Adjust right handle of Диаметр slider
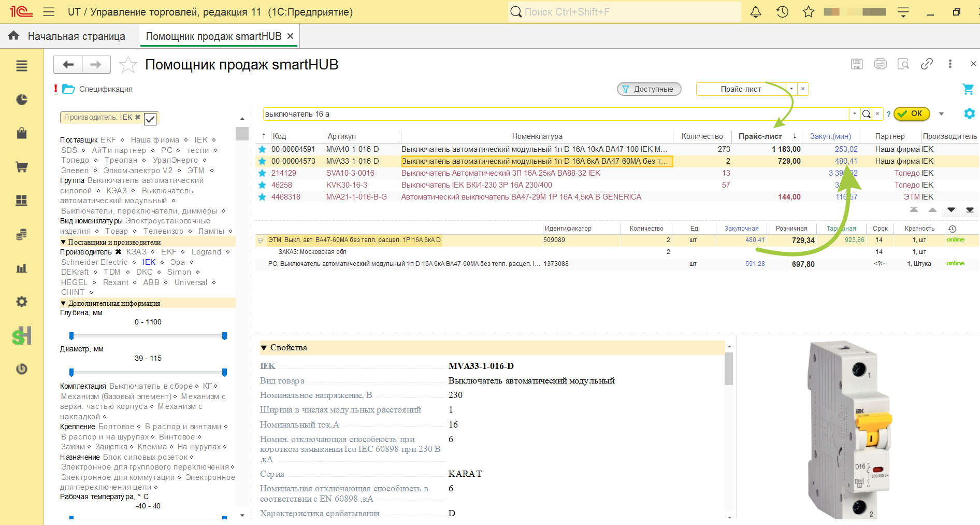Viewport: 980px width, 525px height. tap(224, 372)
